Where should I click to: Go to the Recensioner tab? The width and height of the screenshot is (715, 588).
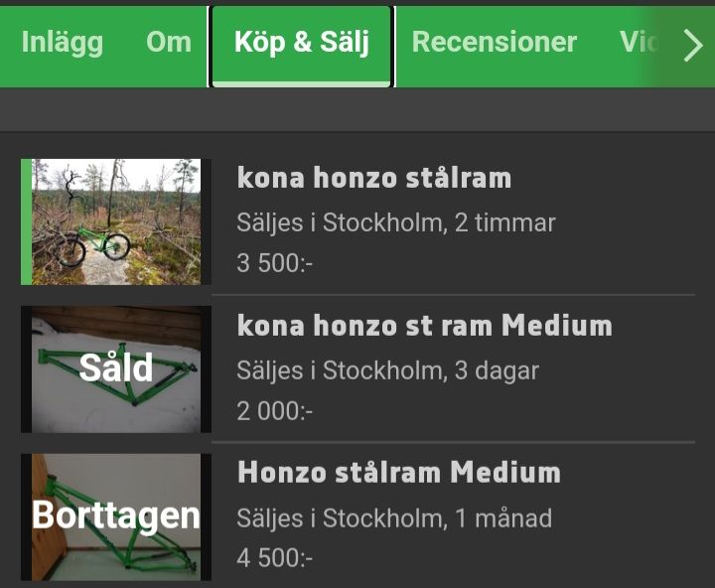coord(494,42)
